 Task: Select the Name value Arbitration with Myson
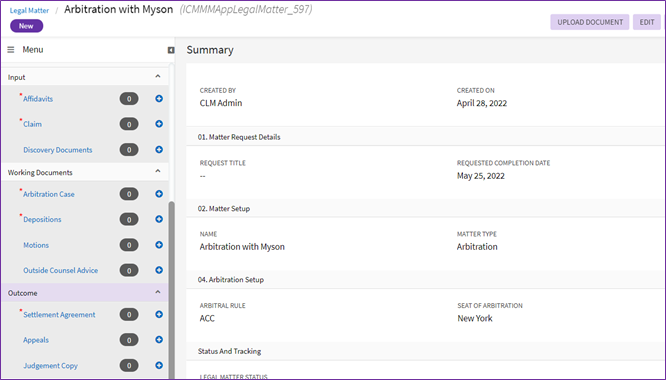tap(242, 247)
